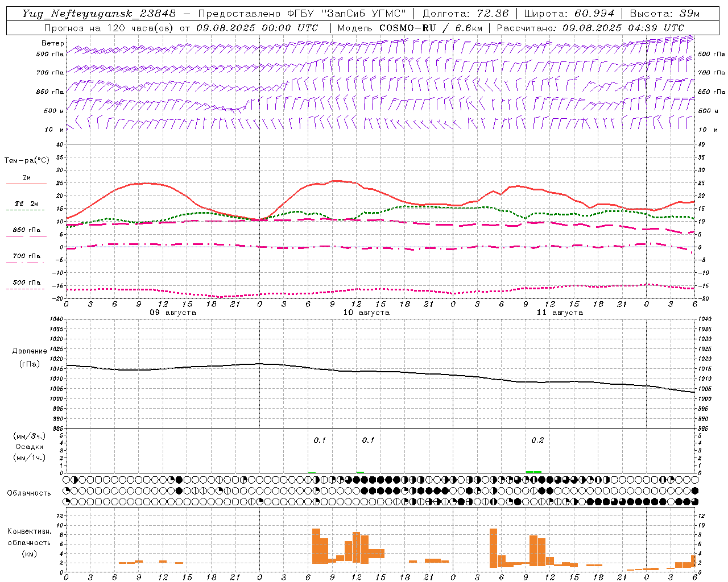Image resolution: width=728 pixels, height=582 pixels.
Task: Click the (мм/3ч.) precipitation unit label
Action: (x=30, y=436)
